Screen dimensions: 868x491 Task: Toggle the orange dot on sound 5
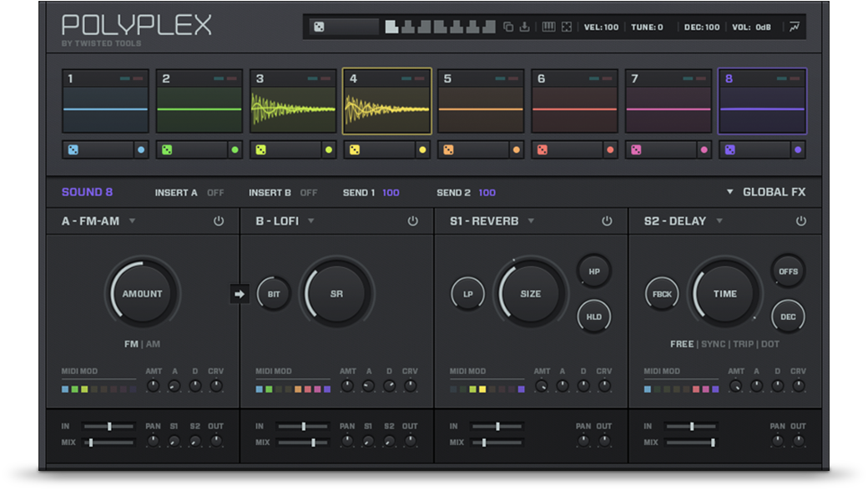click(517, 149)
